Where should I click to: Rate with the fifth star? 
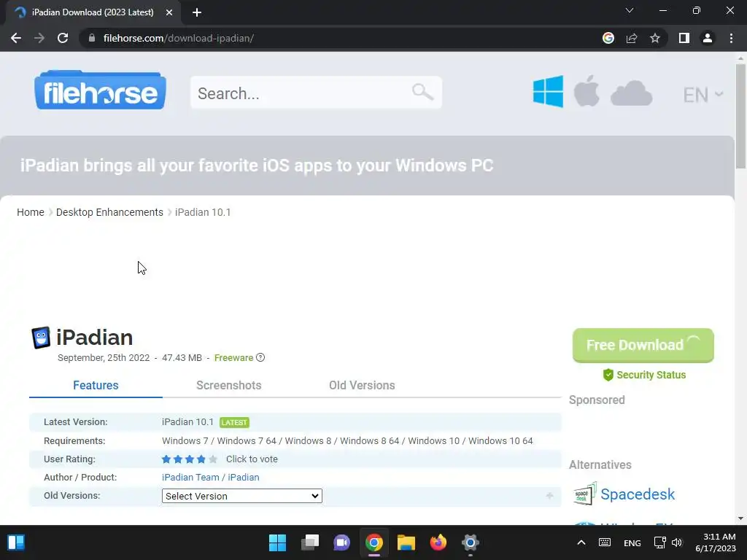[213, 459]
